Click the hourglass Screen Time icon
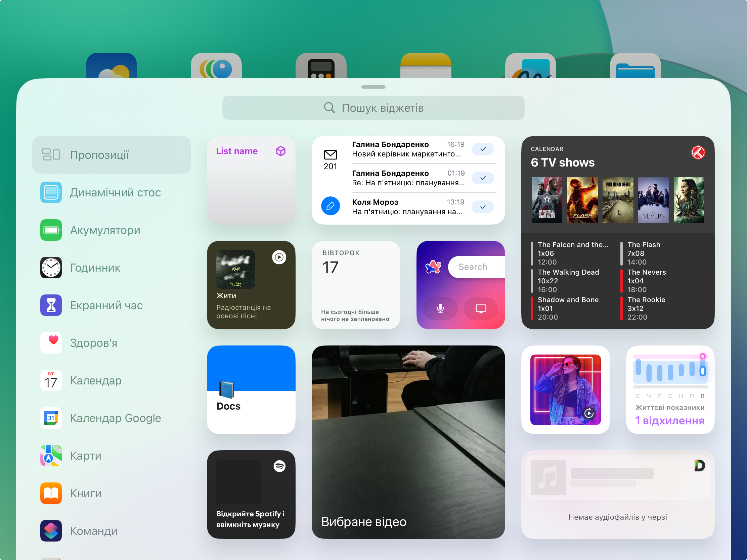Screen dimensions: 747x560 point(51,305)
